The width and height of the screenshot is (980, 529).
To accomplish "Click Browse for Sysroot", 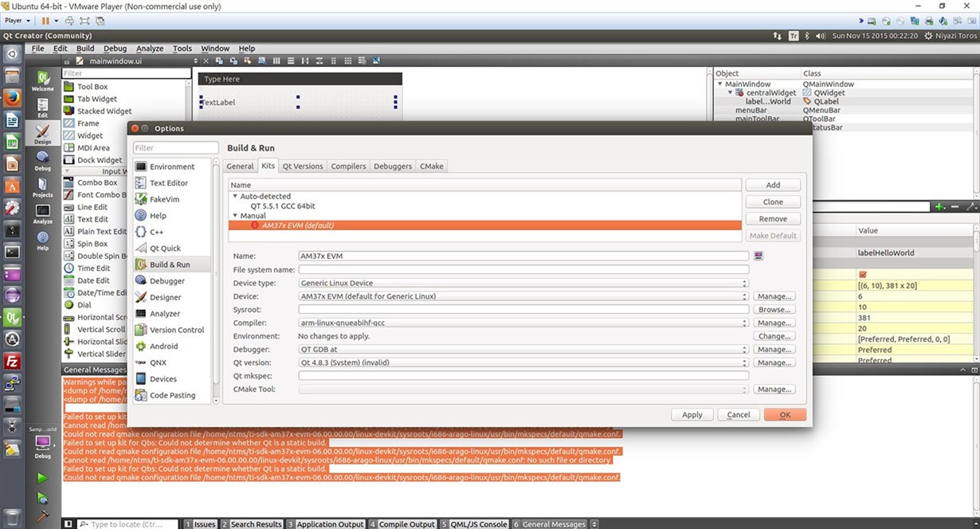I will [774, 309].
